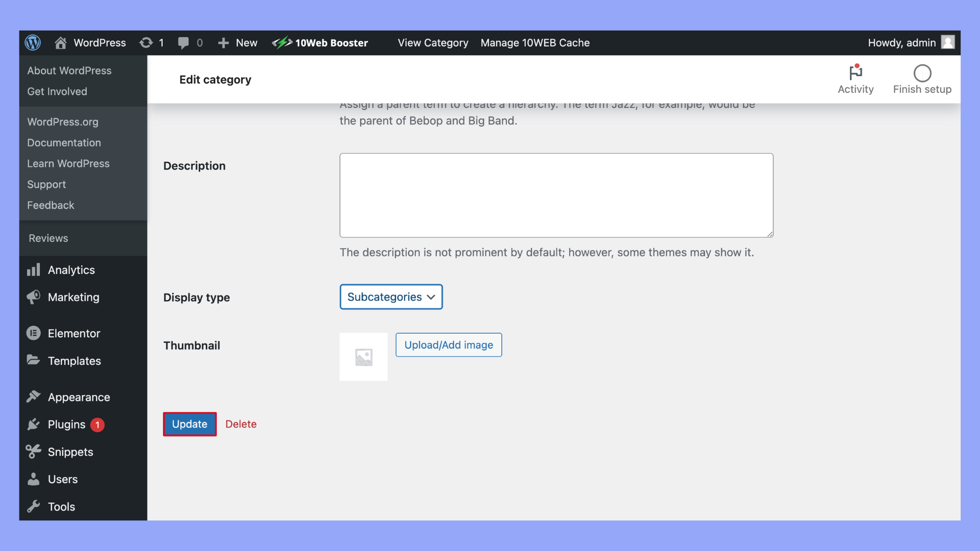Click inside the Description text area
This screenshot has width=980, height=551.
pos(556,195)
